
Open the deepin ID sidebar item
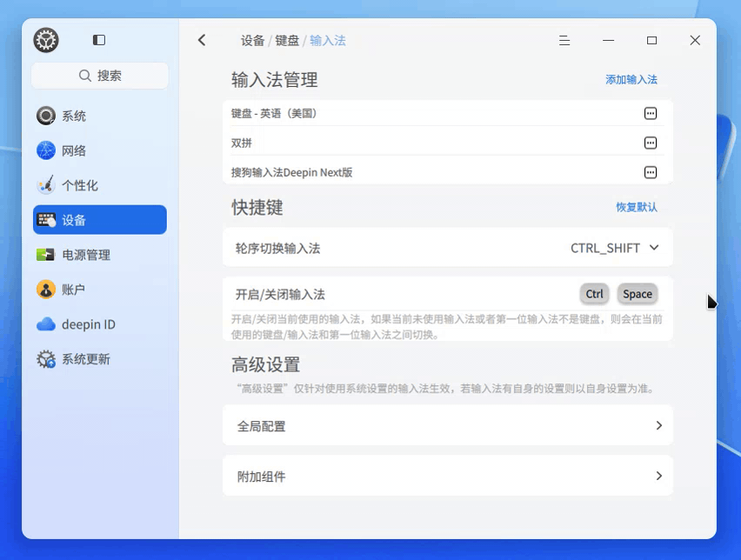(x=100, y=324)
